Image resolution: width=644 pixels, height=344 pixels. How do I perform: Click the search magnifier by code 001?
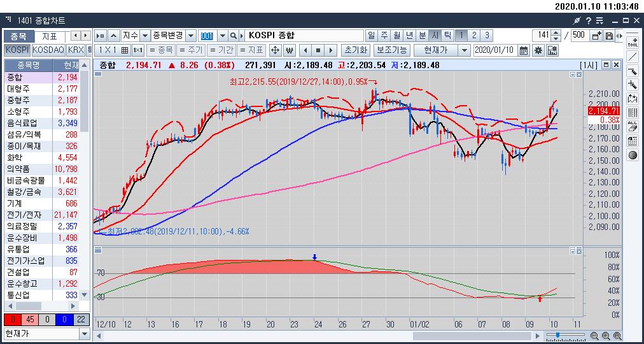234,35
